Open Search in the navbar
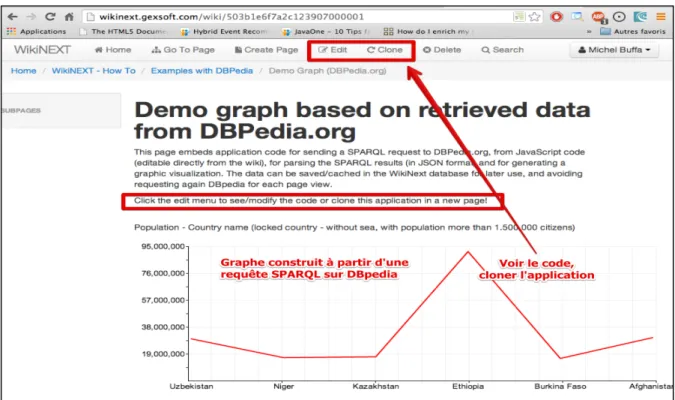Screen dimensions: 675x400 point(502,50)
